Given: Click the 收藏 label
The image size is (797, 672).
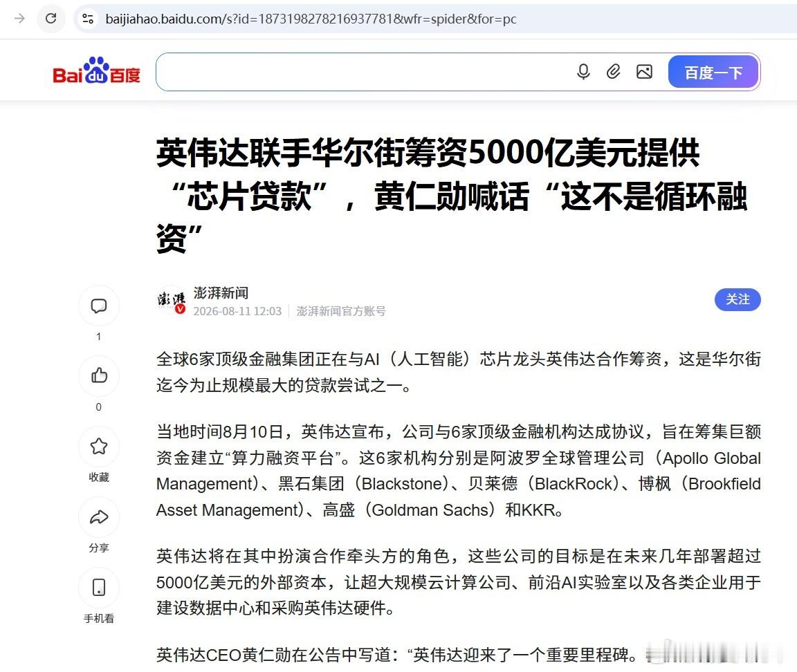Looking at the screenshot, I should coord(99,478).
